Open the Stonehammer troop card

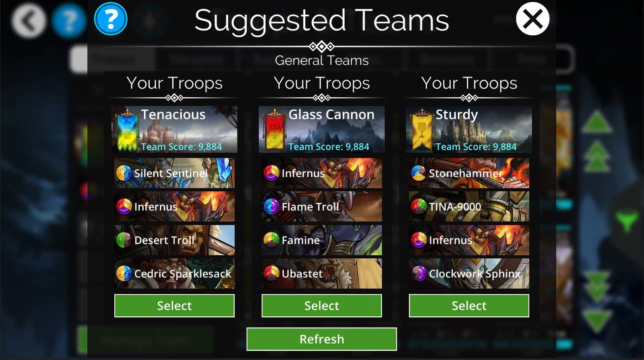[x=469, y=173]
